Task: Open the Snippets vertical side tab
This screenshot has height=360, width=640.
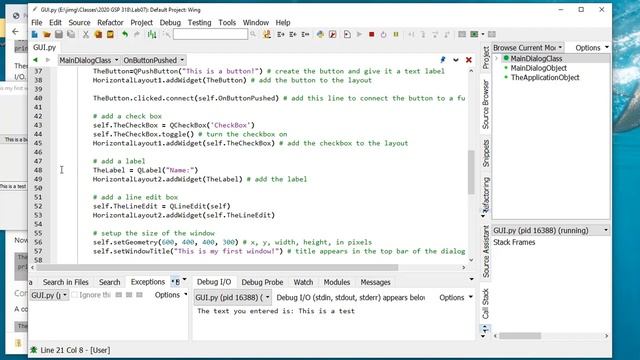Action: [486, 153]
